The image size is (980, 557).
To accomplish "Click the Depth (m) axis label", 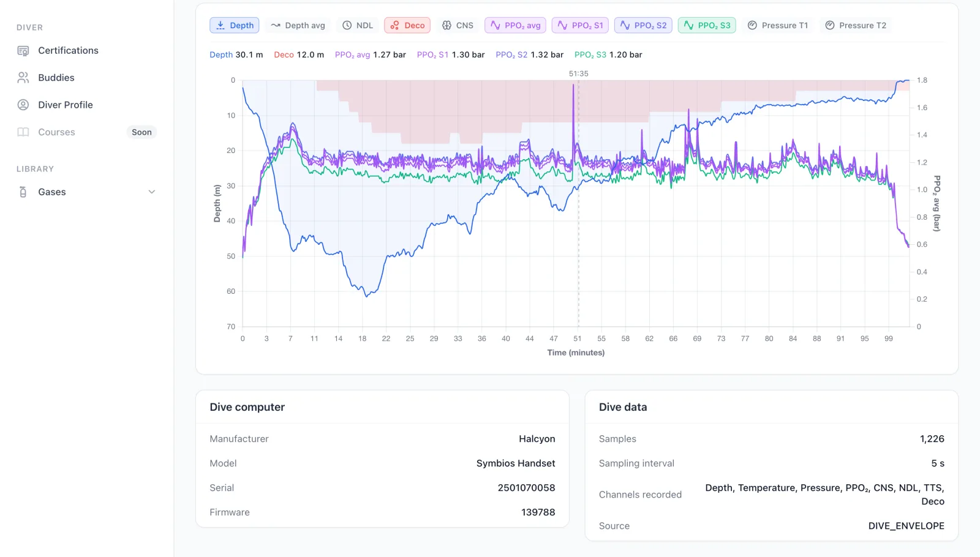I will pos(217,203).
